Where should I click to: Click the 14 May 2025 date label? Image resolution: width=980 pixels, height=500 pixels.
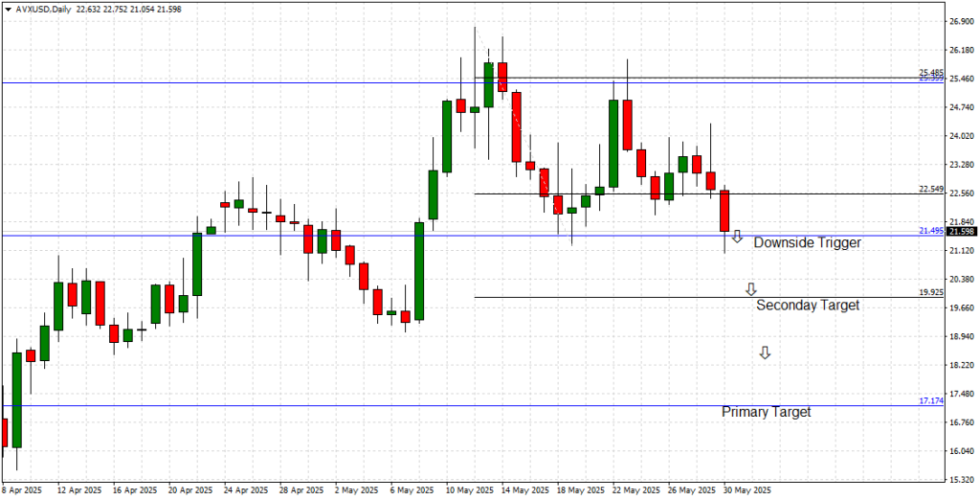point(525,490)
